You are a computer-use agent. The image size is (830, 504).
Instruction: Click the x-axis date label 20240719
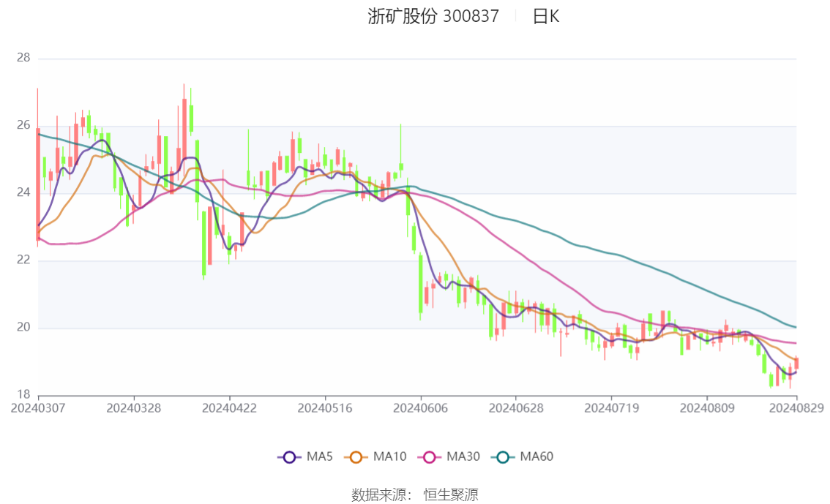[611, 408]
